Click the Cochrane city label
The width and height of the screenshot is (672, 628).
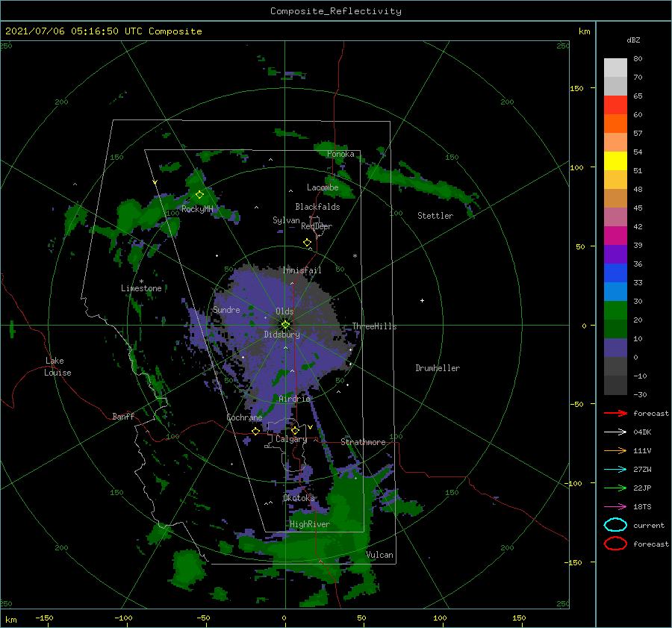point(244,417)
